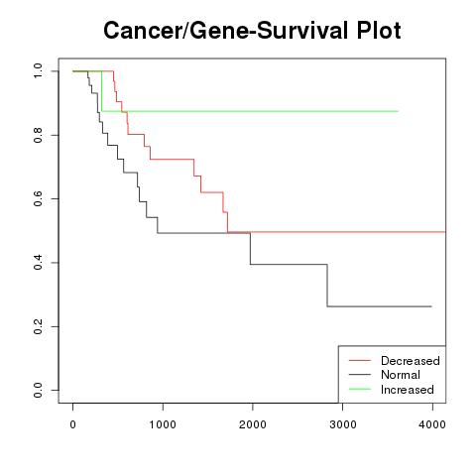Click the x-axis label 3000

[x=343, y=424]
